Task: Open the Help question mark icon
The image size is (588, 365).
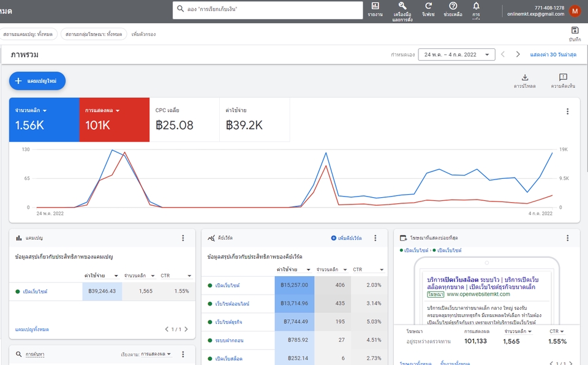Action: coord(453,6)
